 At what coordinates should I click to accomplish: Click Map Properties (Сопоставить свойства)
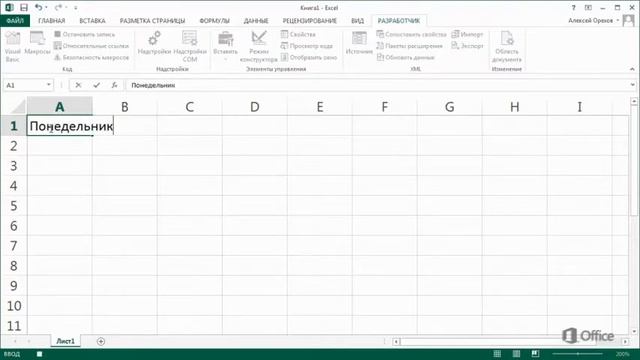[x=411, y=34]
